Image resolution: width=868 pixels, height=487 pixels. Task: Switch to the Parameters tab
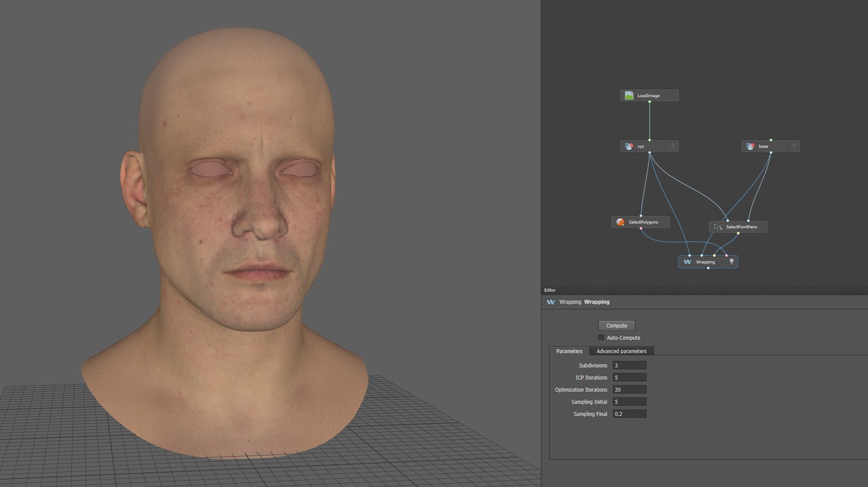click(x=569, y=351)
